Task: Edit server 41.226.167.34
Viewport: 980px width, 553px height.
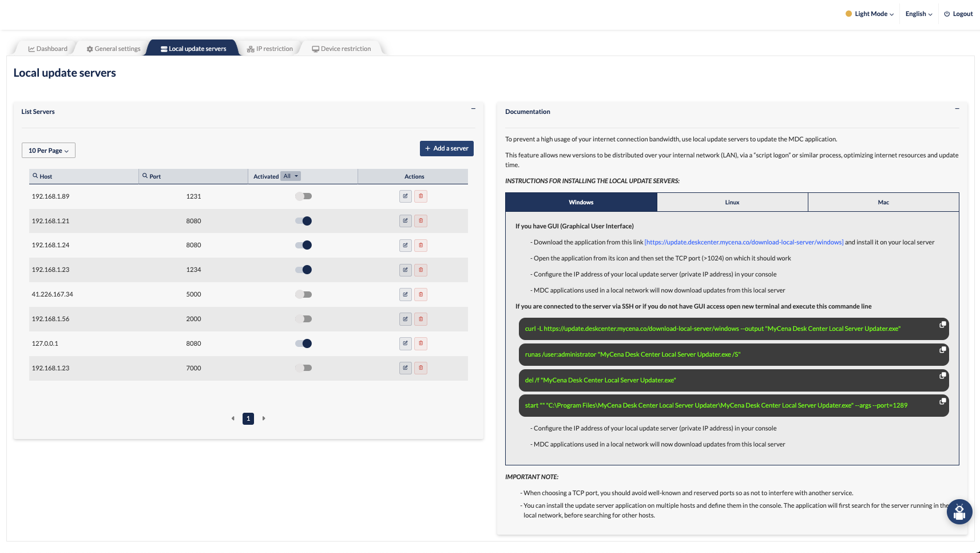Action: click(x=406, y=295)
